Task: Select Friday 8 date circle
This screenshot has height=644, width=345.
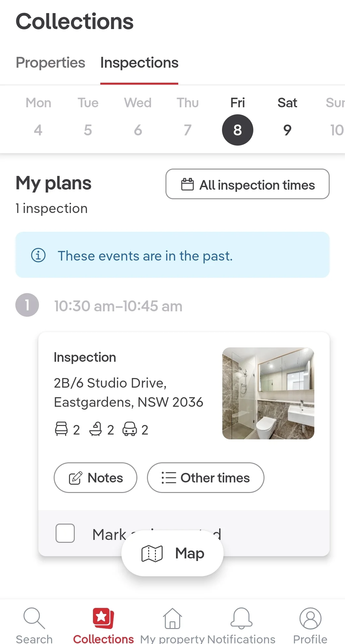Action: point(238,130)
